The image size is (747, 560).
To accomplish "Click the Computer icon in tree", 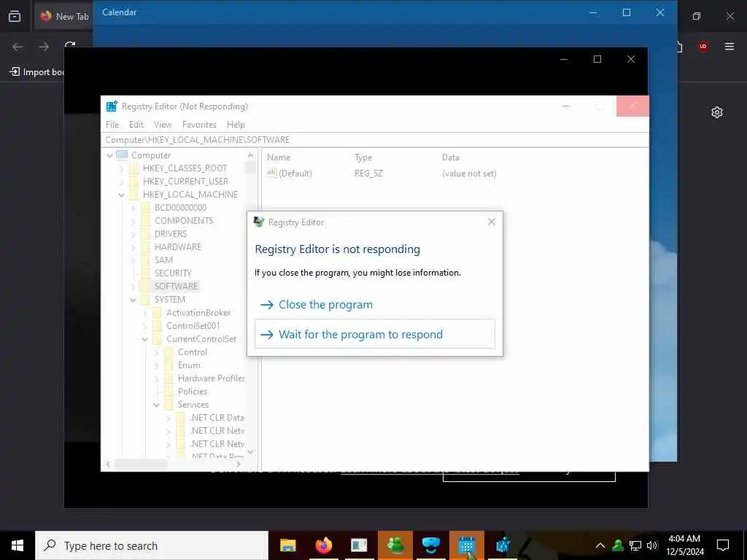I will (x=123, y=155).
